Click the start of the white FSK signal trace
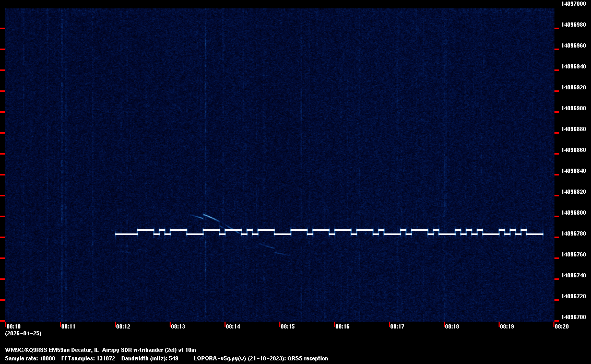The width and height of the screenshot is (591, 364). [x=117, y=234]
